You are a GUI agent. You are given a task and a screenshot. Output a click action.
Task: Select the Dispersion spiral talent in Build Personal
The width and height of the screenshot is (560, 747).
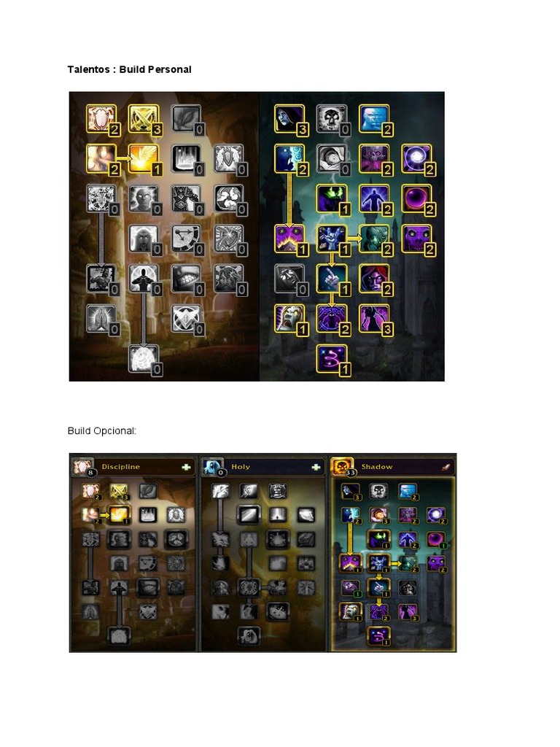coord(332,359)
